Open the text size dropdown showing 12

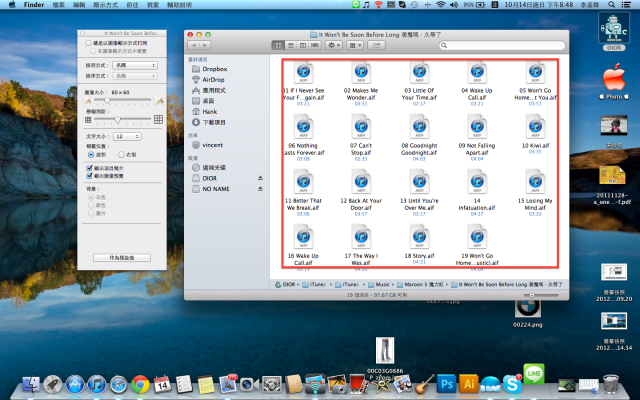(x=127, y=136)
